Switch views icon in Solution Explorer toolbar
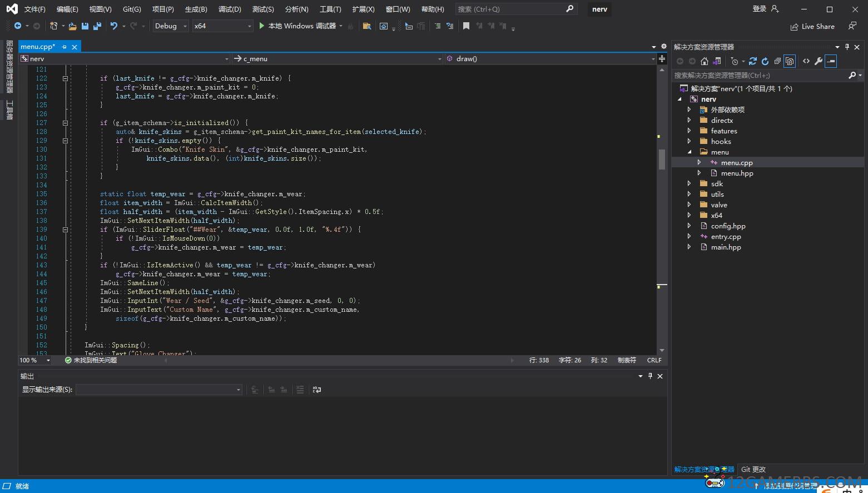Screen dimensions: 868x493 [717, 61]
